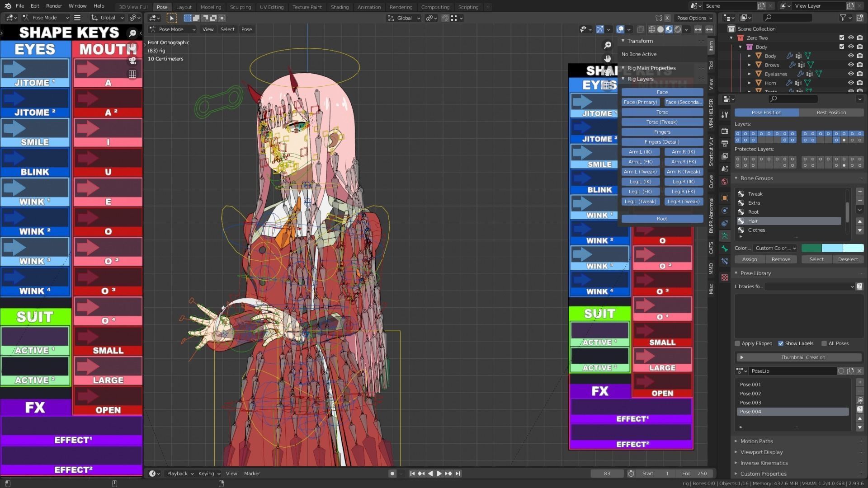Open the CATS sidebar tab
The height and width of the screenshot is (488, 868).
[x=711, y=248]
